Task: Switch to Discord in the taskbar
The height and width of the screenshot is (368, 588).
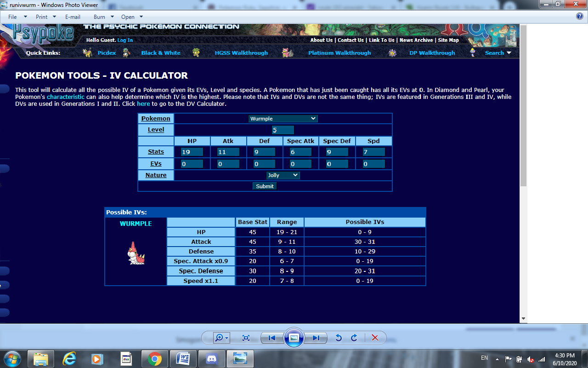Action: [x=211, y=359]
